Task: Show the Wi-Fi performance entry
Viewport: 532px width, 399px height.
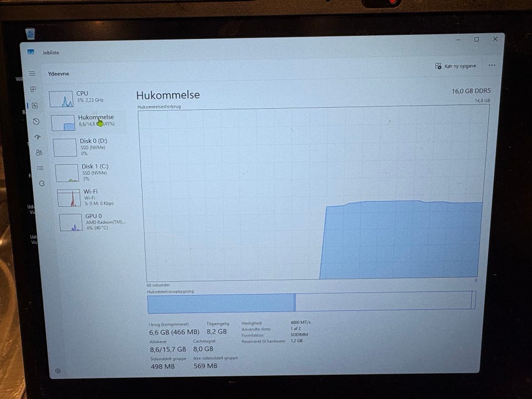Action: point(93,197)
